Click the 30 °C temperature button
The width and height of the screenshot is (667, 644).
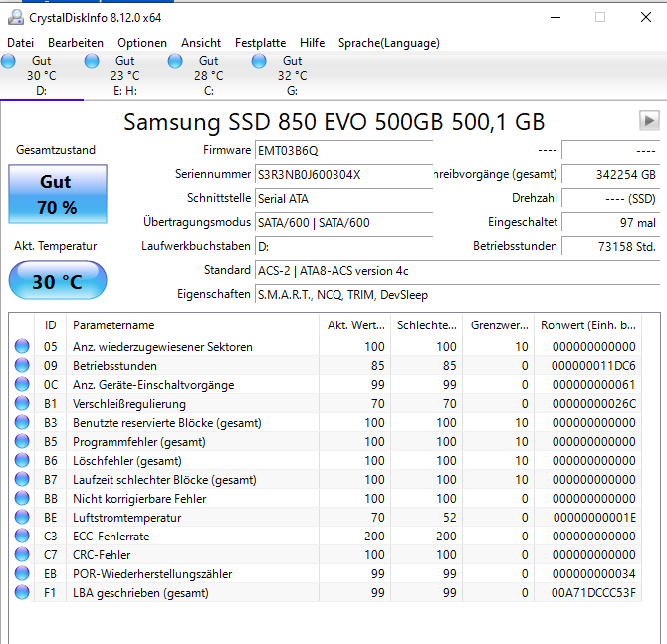click(x=58, y=281)
